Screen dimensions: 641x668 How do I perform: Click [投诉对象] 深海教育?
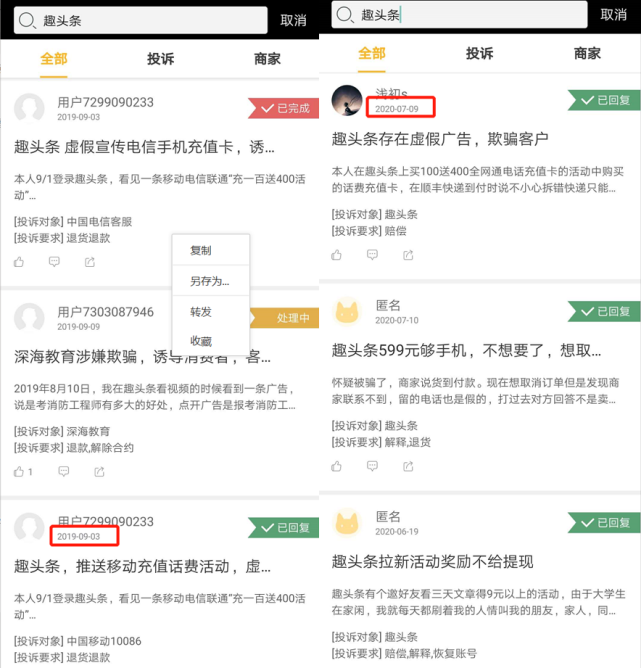(x=62, y=431)
